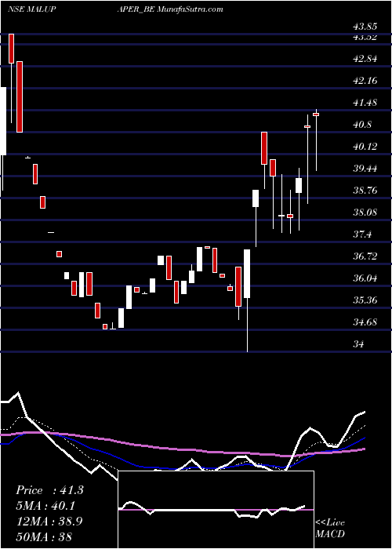
Task: Click the tall red candle under 42.84
Action: pos(20,96)
